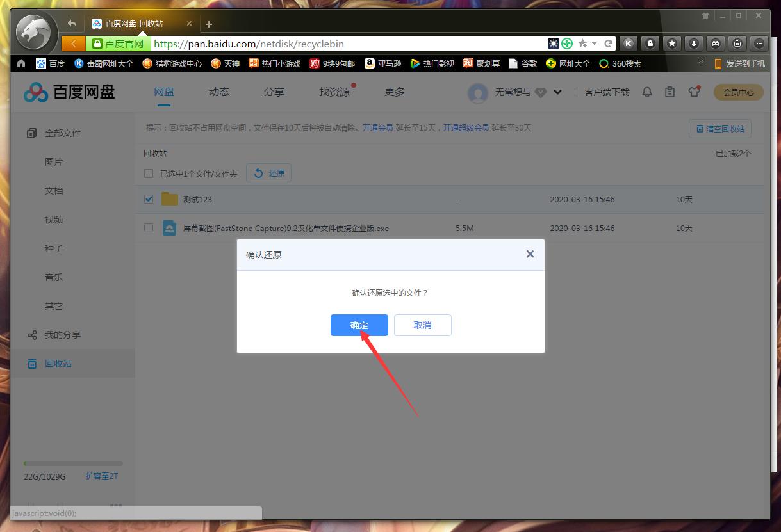Click the storage usage bar showing 22G/1029G

pyautogui.click(x=72, y=463)
